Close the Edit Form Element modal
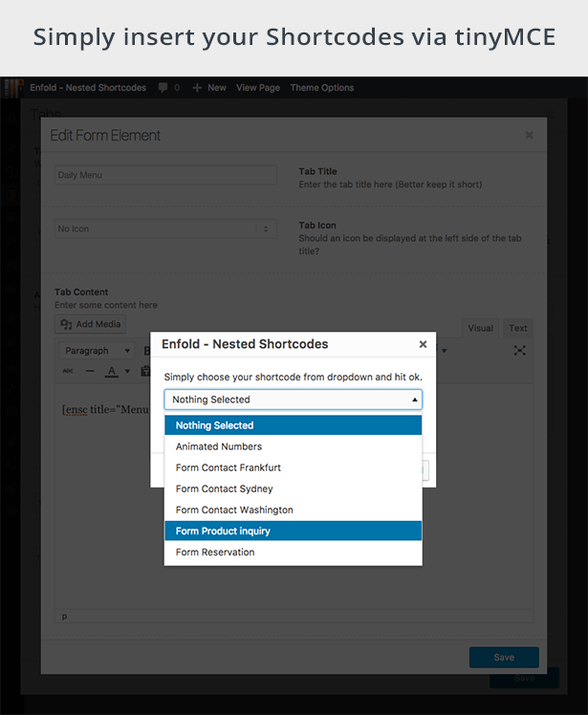The height and width of the screenshot is (715, 588). pos(529,135)
